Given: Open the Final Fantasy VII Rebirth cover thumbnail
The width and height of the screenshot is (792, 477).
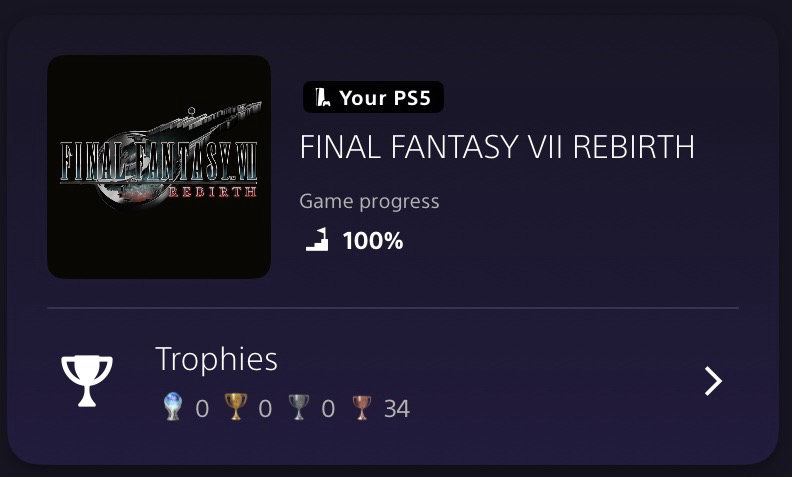Looking at the screenshot, I should (159, 167).
